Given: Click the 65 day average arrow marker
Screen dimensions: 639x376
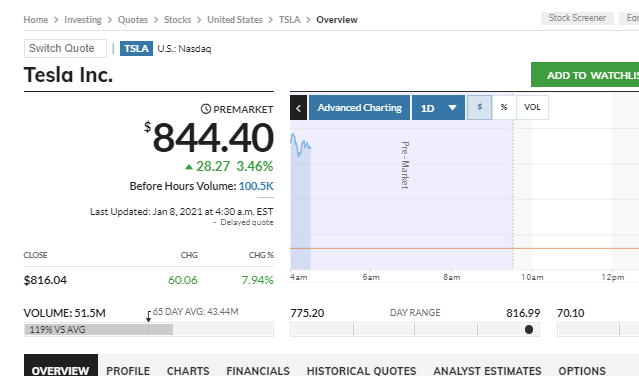Looking at the screenshot, I should [149, 317].
